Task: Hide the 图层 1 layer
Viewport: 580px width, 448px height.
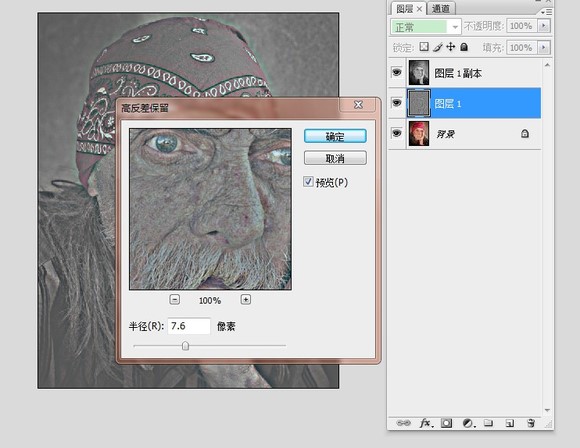Action: pos(397,102)
